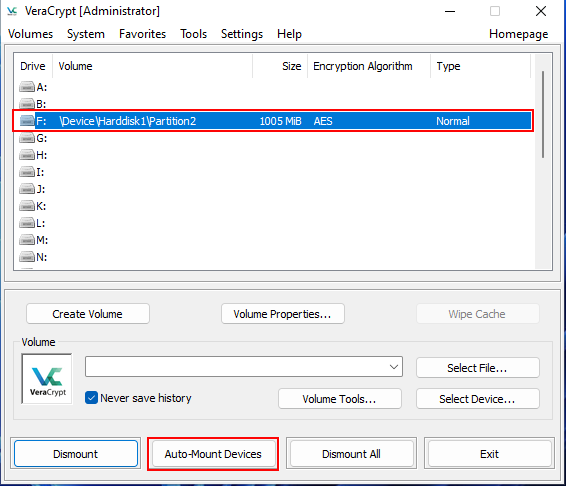
Task: Sort by the Size column header
Action: pos(280,66)
